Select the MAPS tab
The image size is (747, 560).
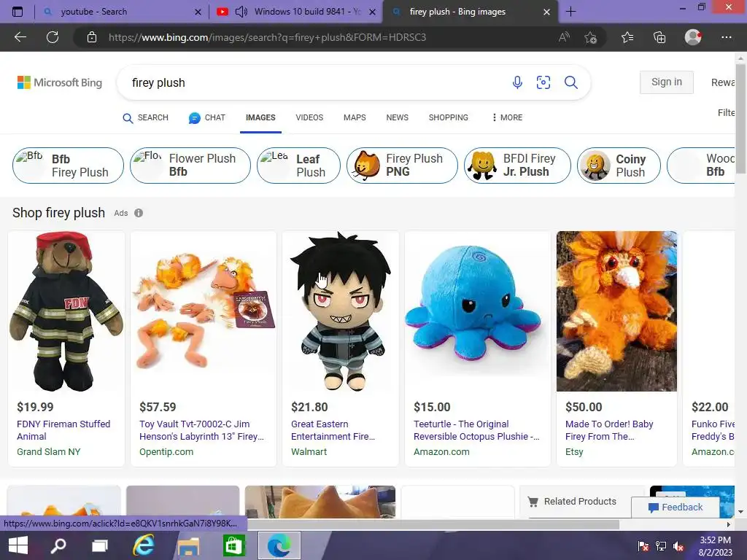355,117
